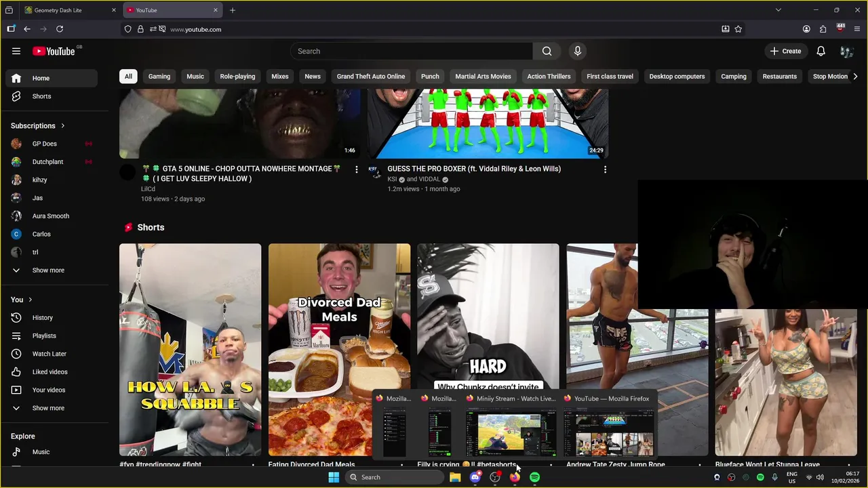Open Firefox extensions puzzle icon
The height and width of the screenshot is (488, 868).
(x=823, y=29)
